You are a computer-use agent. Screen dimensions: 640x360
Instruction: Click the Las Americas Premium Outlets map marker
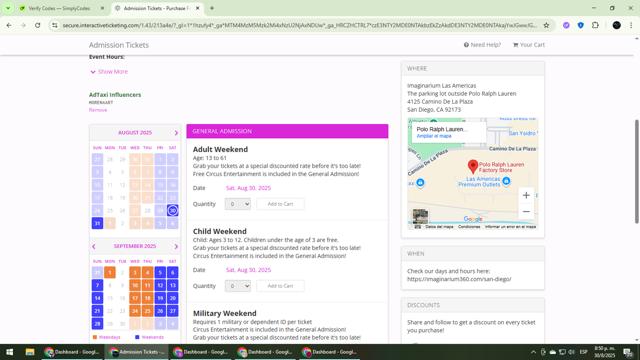(x=506, y=181)
